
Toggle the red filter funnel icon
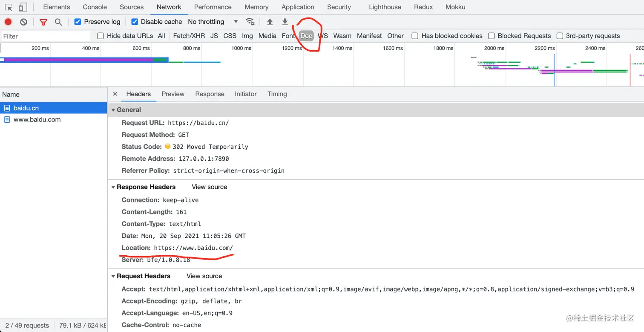43,22
